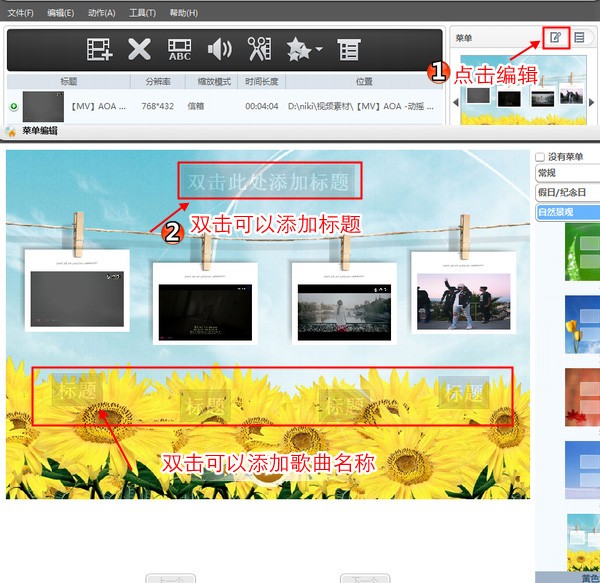This screenshot has height=583, width=600.
Task: Click the stars effects icon
Action: coord(299,49)
